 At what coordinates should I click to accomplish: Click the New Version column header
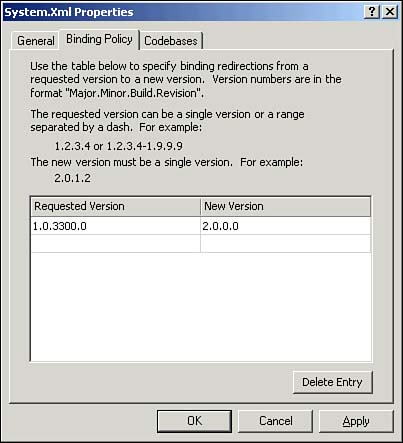pyautogui.click(x=285, y=206)
